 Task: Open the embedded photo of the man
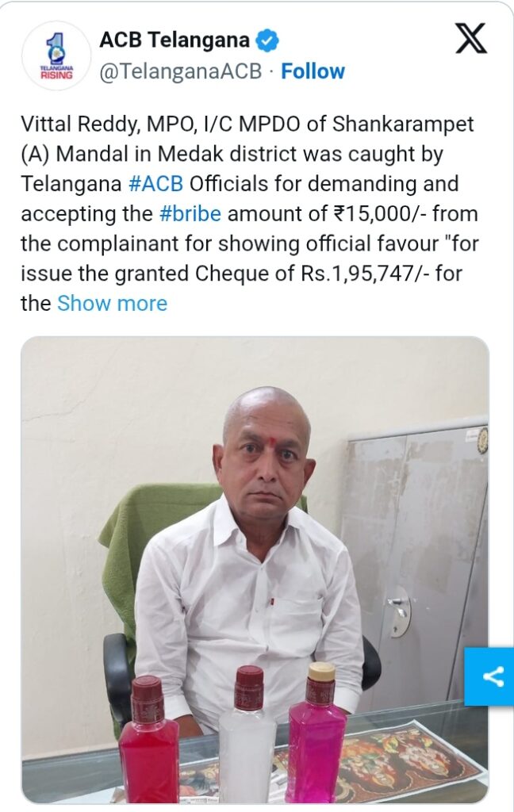[255, 569]
